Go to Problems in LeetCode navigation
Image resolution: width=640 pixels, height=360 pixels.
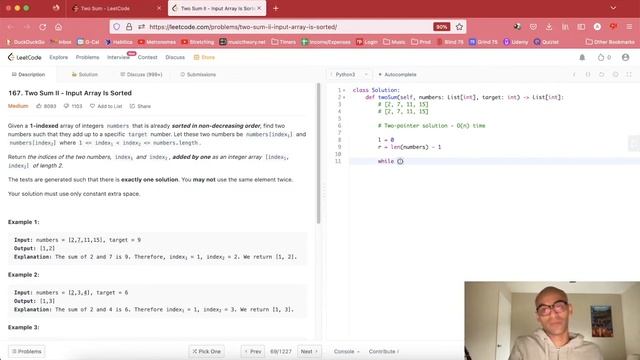point(87,58)
